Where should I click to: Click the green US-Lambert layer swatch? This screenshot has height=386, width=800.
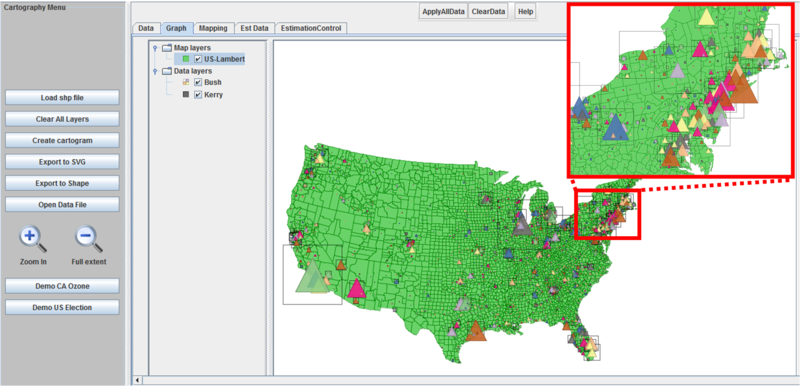(x=186, y=59)
